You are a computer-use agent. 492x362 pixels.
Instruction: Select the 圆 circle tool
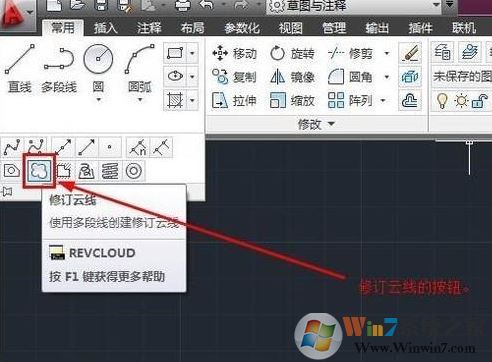pyautogui.click(x=98, y=67)
